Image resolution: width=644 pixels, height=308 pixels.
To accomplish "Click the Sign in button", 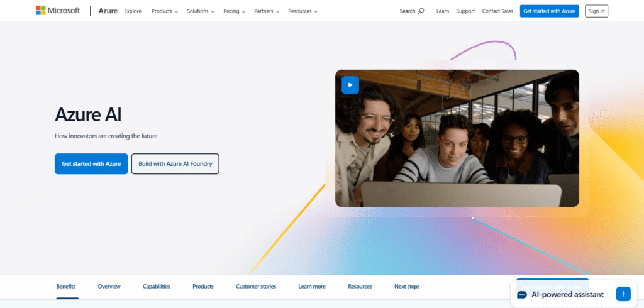I will tap(596, 11).
